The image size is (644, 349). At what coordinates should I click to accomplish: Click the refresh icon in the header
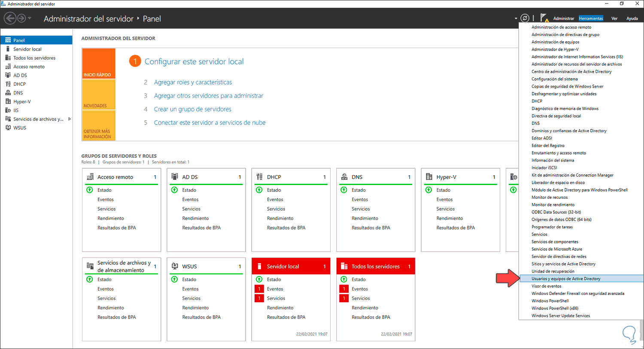pos(525,18)
